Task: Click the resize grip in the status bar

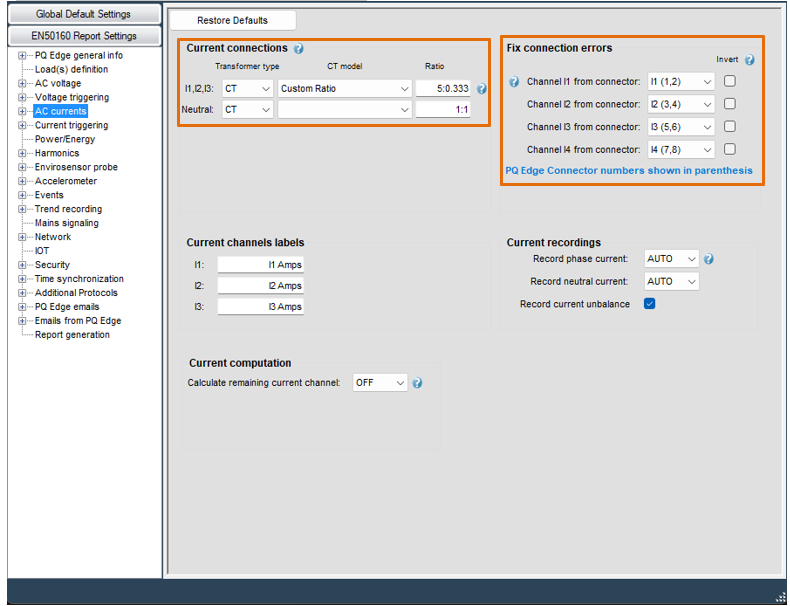Action: (781, 598)
